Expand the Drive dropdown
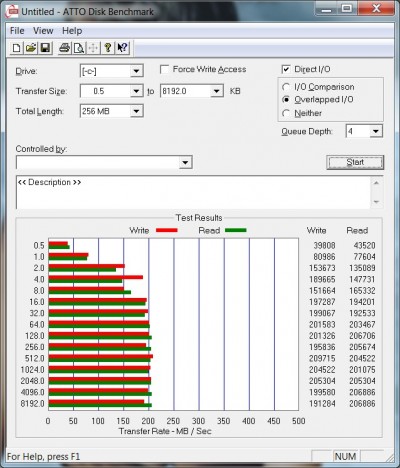This screenshot has height=468, width=400. click(136, 71)
